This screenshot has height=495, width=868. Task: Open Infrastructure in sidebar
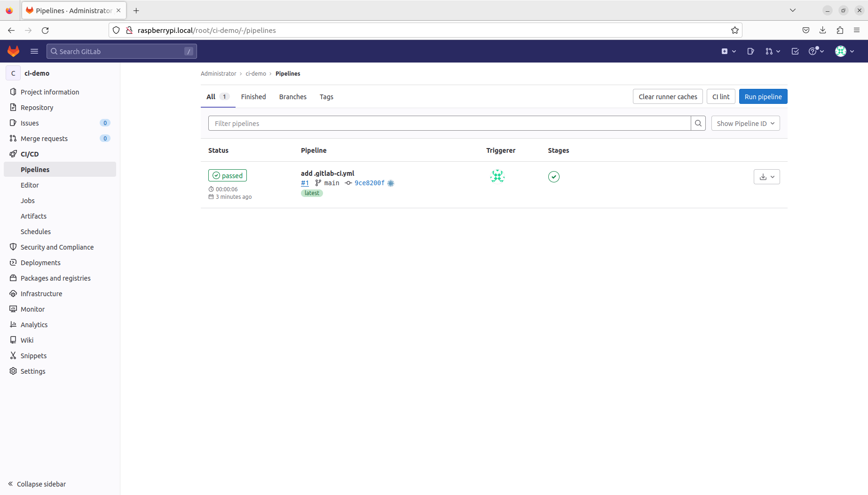coord(60,293)
